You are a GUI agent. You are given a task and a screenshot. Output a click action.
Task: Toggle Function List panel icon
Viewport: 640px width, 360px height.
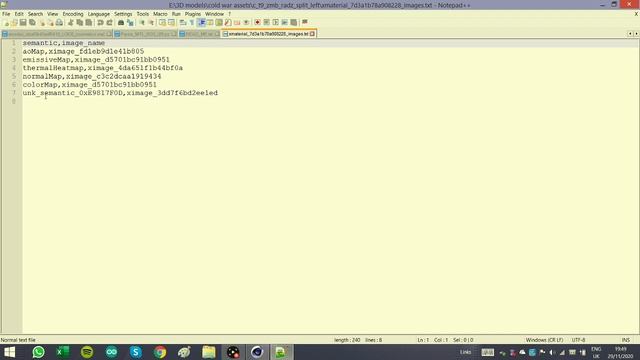point(228,22)
